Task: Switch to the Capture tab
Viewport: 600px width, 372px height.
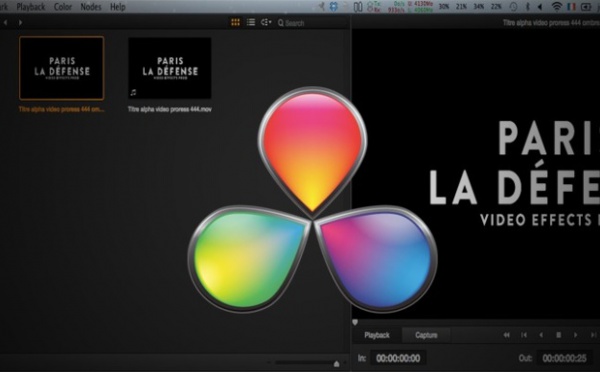Action: 426,335
